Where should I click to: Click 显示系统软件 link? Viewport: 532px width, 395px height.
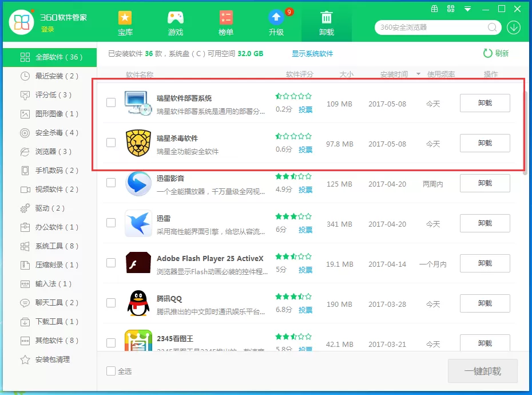312,54
